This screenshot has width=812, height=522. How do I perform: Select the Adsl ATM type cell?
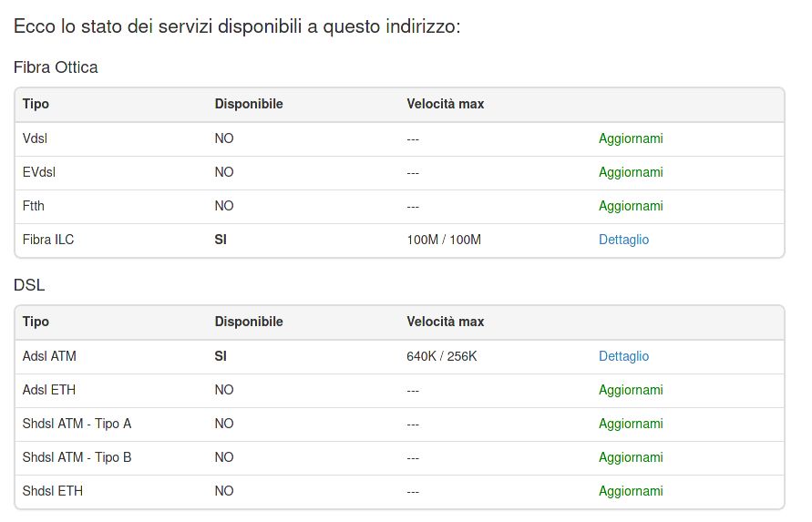(49, 357)
